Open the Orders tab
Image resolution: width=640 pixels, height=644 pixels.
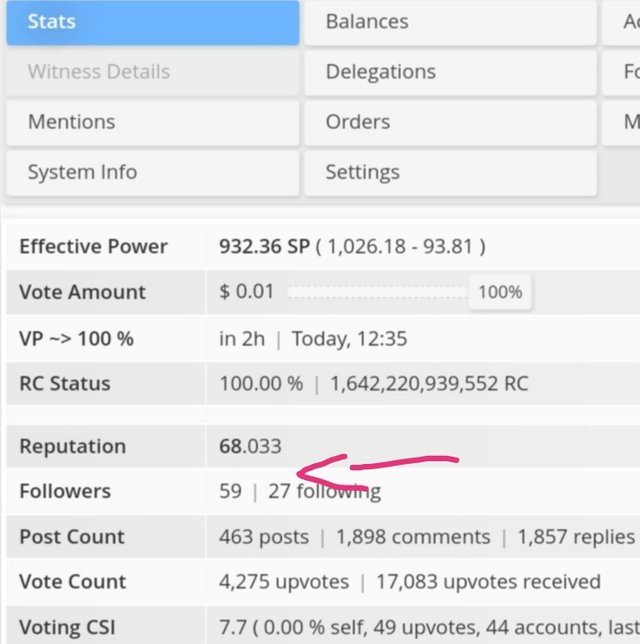click(451, 122)
